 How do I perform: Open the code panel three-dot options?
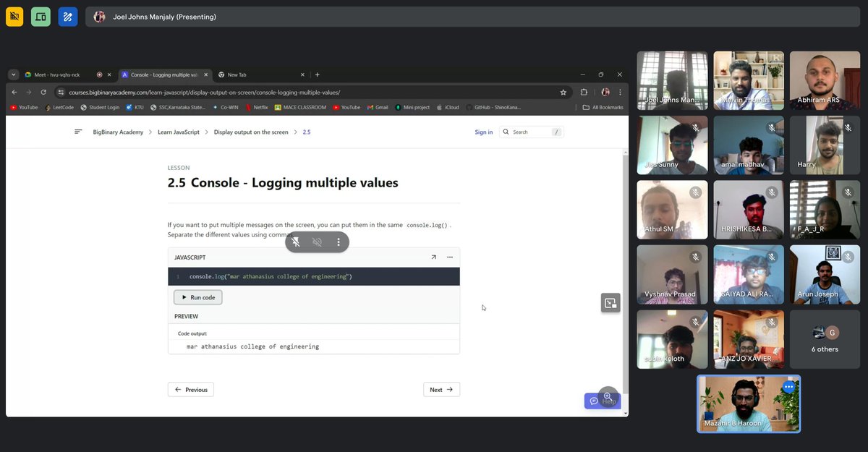[x=450, y=257]
